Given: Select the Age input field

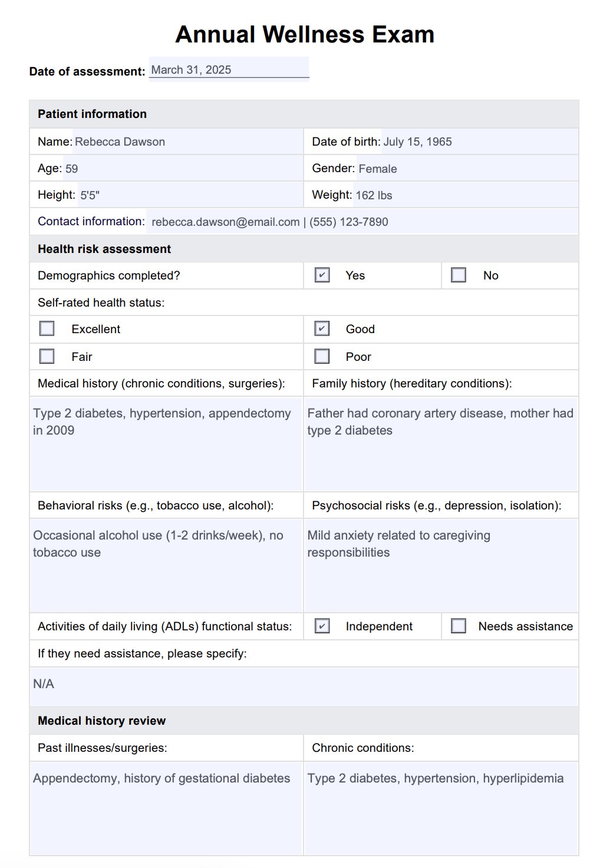Looking at the screenshot, I should pyautogui.click(x=182, y=169).
